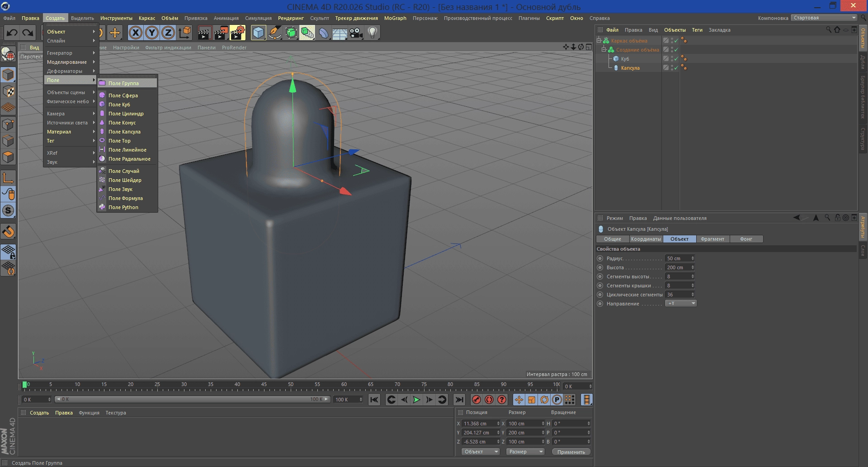This screenshot has height=467, width=868.
Task: Select Куб object in object manager
Action: 625,59
